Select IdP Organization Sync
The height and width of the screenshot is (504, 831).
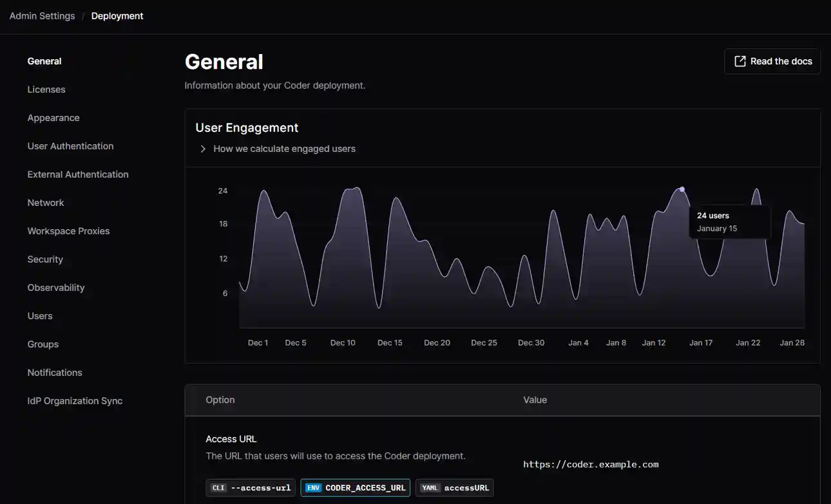coord(75,400)
